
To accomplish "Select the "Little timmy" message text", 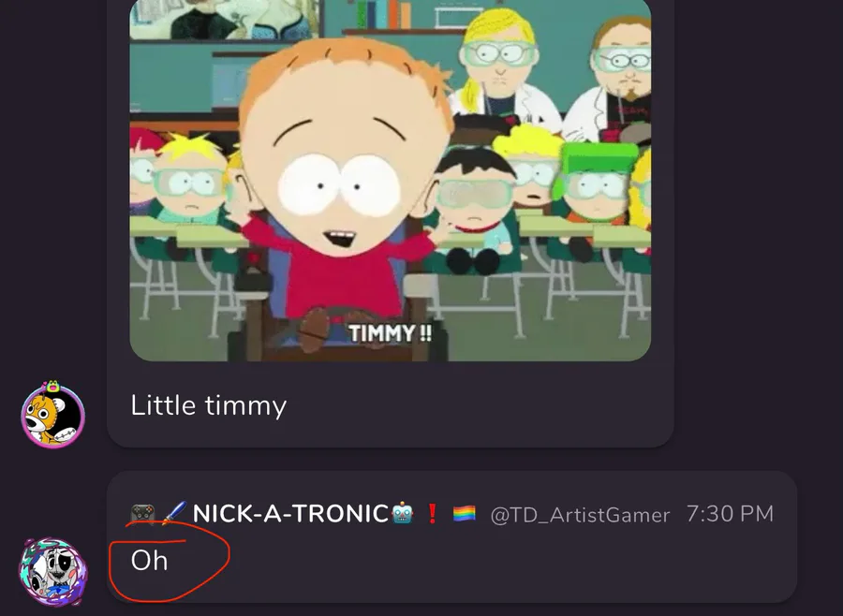I will point(209,405).
